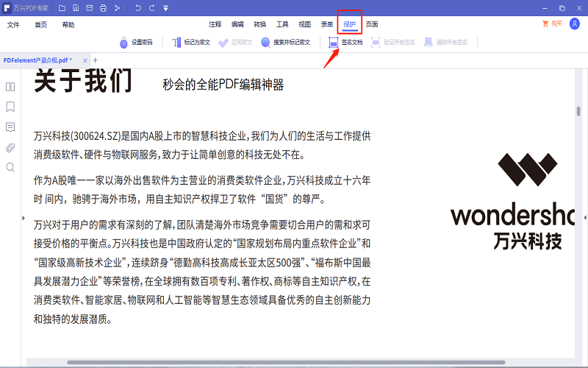The width and height of the screenshot is (588, 368).
Task: Expand the left panel collapse arrow
Action: point(24,217)
